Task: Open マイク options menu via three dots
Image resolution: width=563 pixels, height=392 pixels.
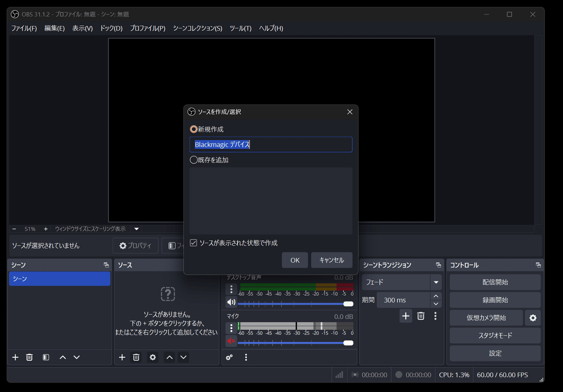Action: pyautogui.click(x=231, y=328)
